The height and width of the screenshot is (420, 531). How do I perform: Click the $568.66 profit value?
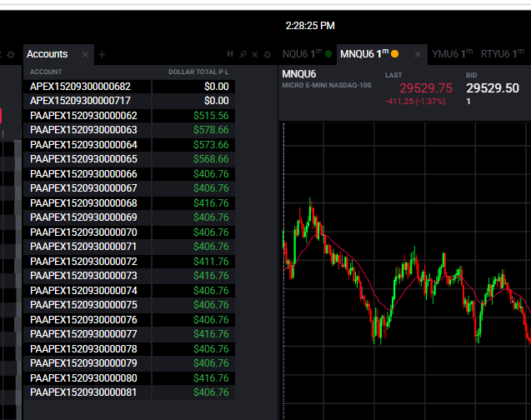pos(211,158)
